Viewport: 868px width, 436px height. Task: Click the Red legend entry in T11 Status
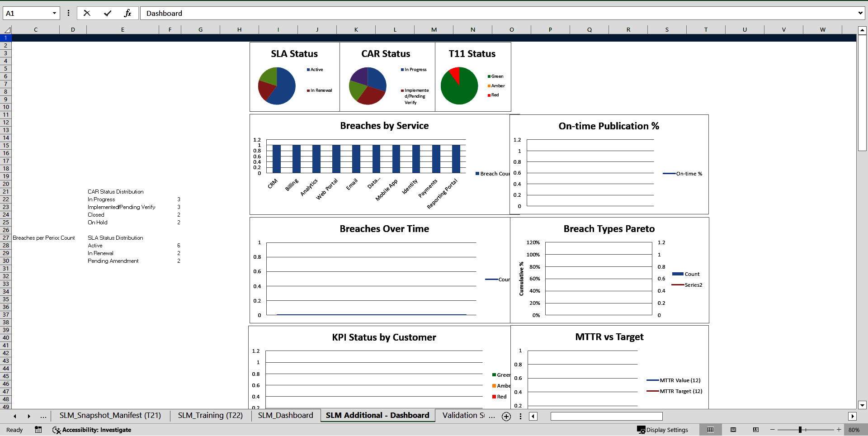coord(493,95)
